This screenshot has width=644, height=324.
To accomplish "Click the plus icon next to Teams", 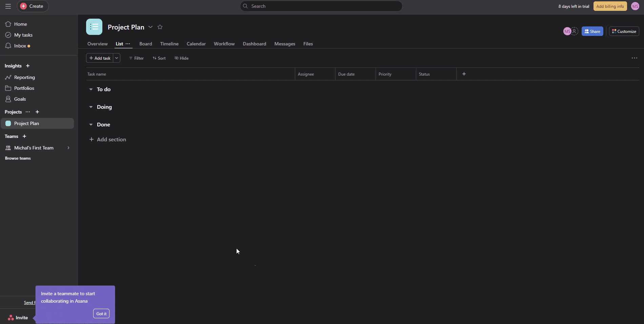I will coord(24,136).
